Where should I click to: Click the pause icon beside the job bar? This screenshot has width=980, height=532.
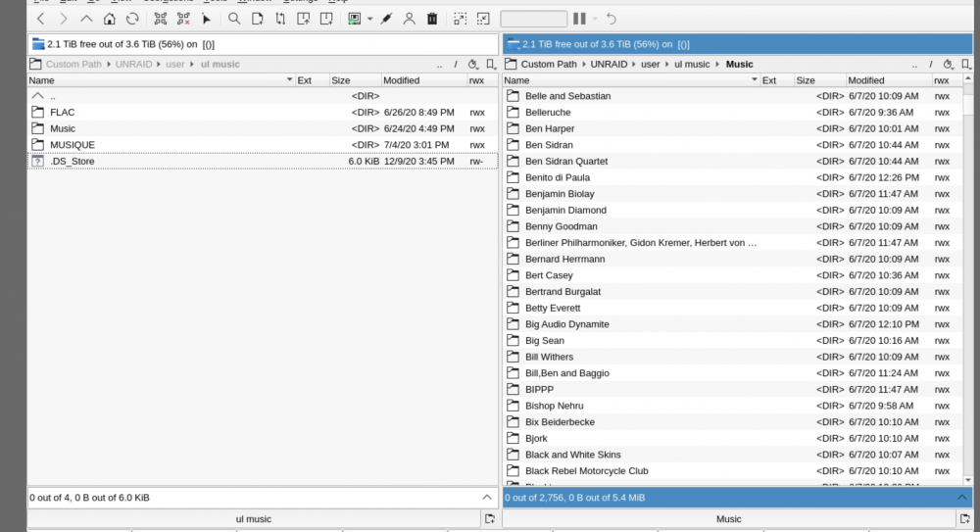pyautogui.click(x=579, y=19)
